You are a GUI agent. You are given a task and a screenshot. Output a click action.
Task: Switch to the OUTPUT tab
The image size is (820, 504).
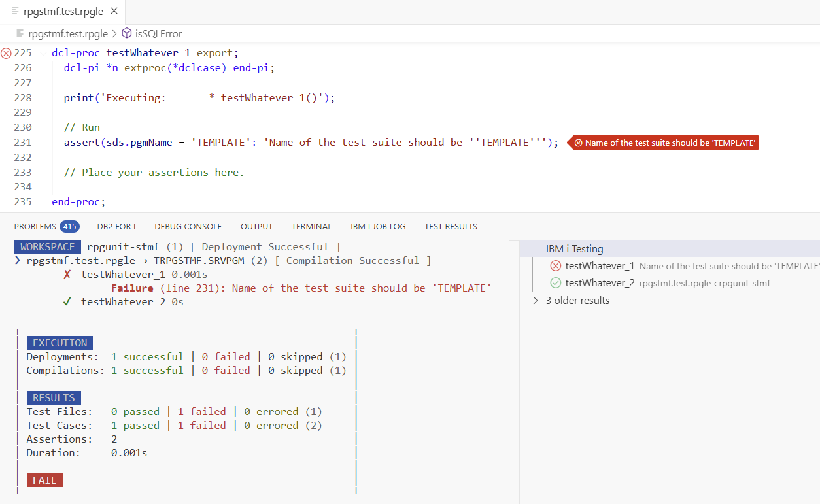pyautogui.click(x=256, y=227)
